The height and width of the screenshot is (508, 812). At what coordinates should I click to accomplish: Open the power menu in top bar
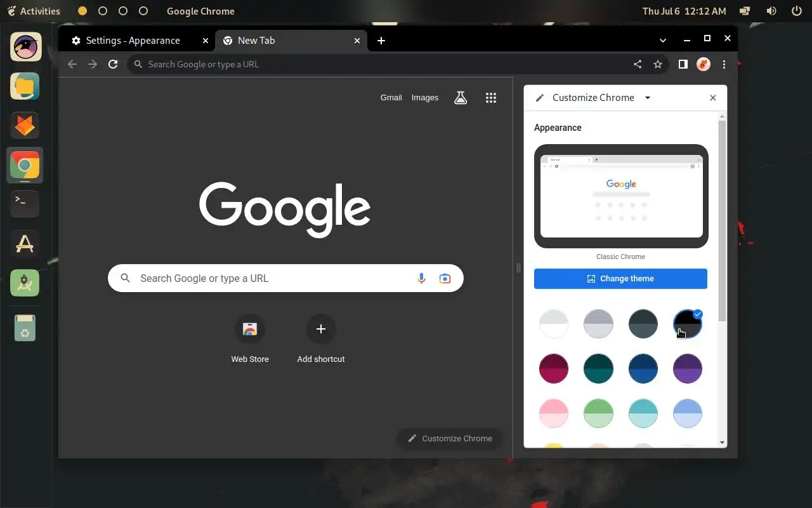click(797, 11)
